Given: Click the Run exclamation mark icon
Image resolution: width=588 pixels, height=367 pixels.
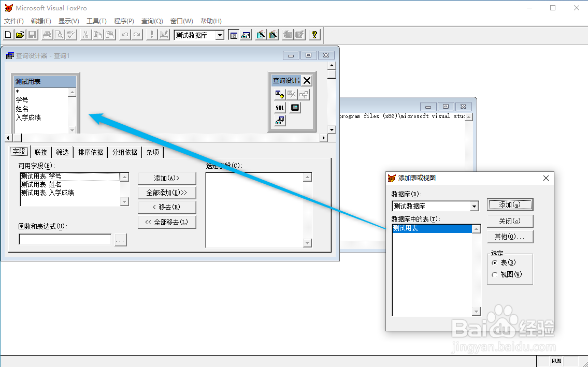Looking at the screenshot, I should (151, 35).
